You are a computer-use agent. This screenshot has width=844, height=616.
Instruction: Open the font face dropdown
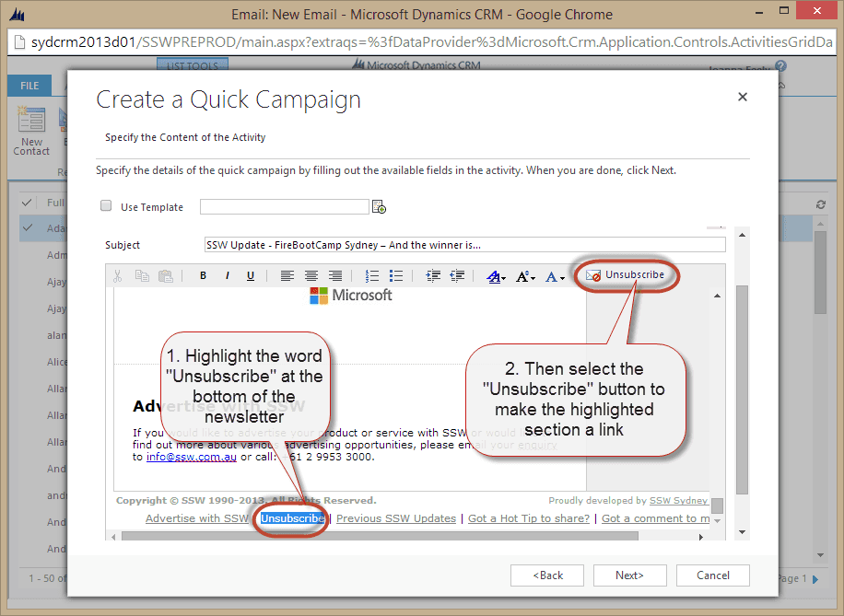pos(496,275)
